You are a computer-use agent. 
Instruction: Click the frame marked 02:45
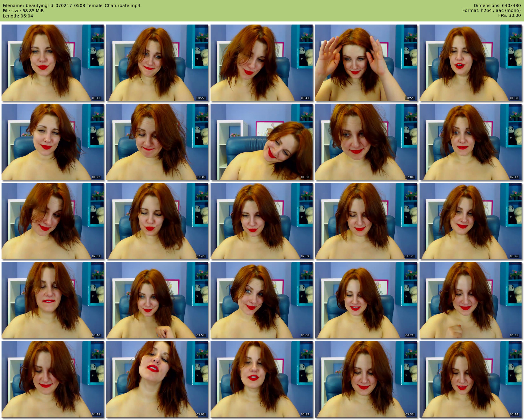coord(157,221)
